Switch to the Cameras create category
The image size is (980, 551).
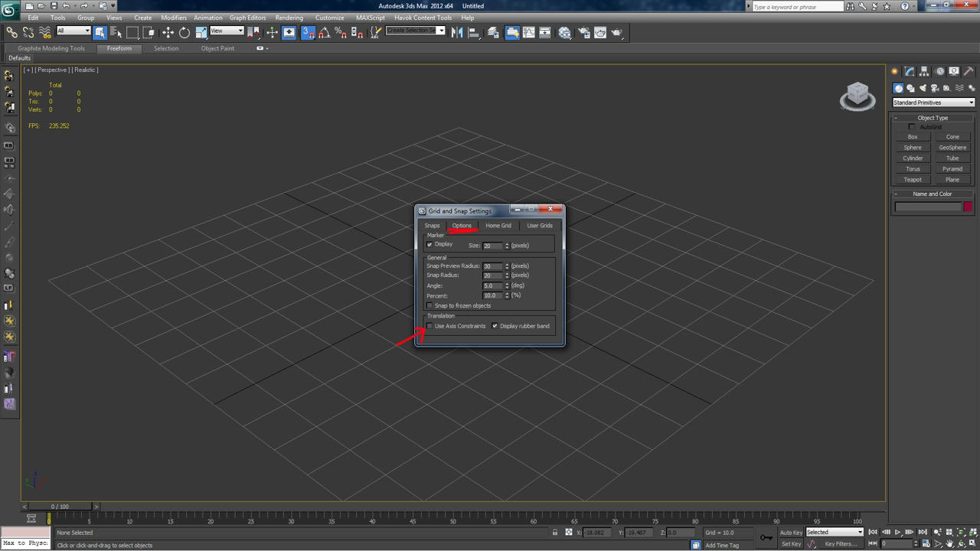(x=935, y=88)
